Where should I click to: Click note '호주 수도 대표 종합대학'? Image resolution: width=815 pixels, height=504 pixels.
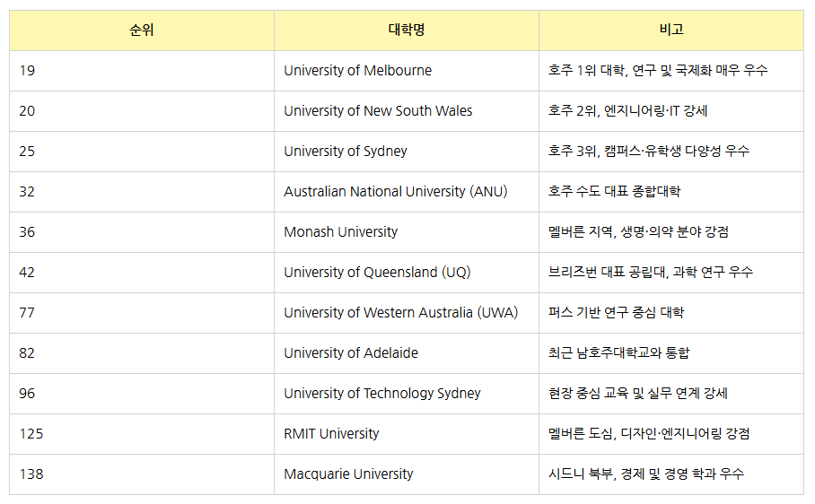[614, 191]
